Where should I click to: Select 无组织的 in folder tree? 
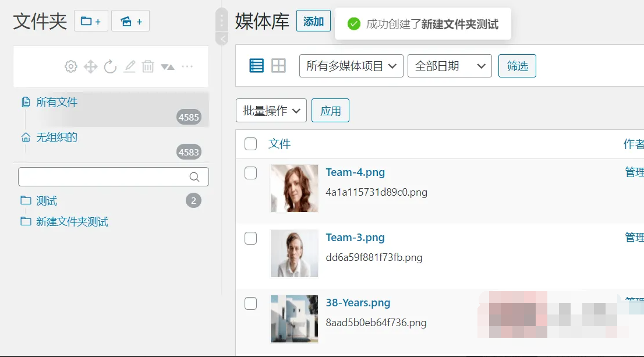pos(56,137)
